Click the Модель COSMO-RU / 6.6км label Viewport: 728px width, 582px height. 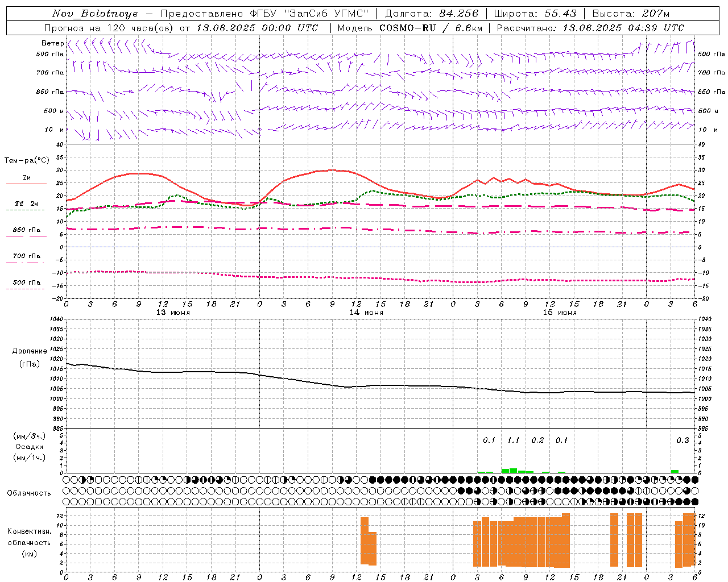(410, 28)
